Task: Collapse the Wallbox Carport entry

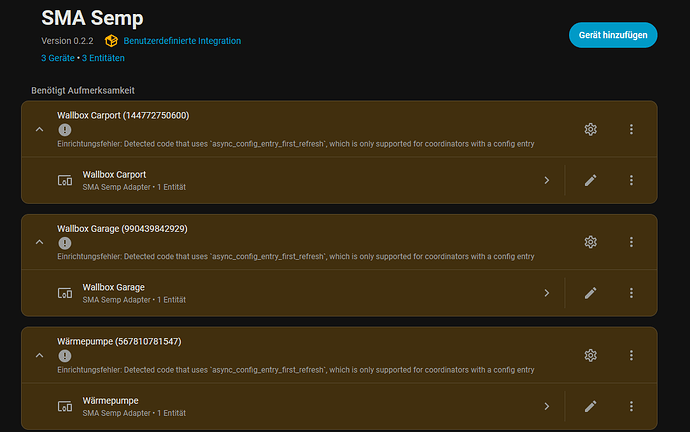Action: tap(39, 129)
